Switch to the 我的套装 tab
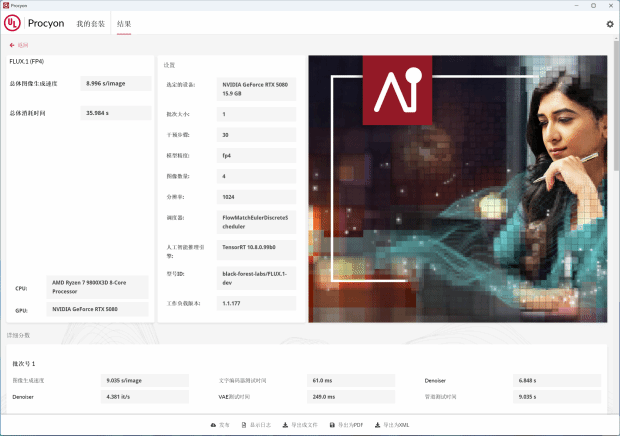This screenshot has width=620, height=436. (x=90, y=23)
